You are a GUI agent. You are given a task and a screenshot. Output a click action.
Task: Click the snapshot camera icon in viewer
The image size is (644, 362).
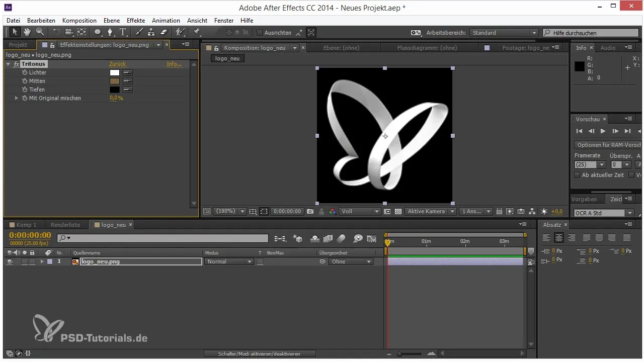click(x=310, y=212)
